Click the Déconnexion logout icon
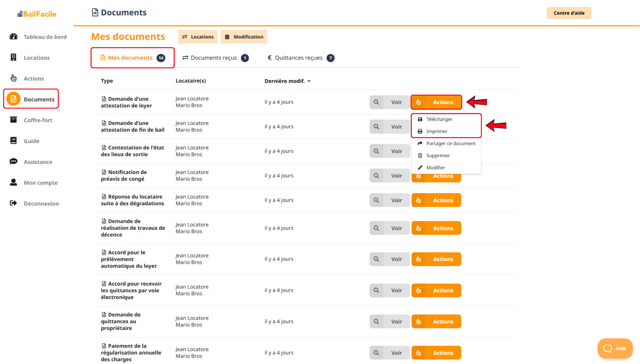This screenshot has width=640, height=364. (13, 203)
